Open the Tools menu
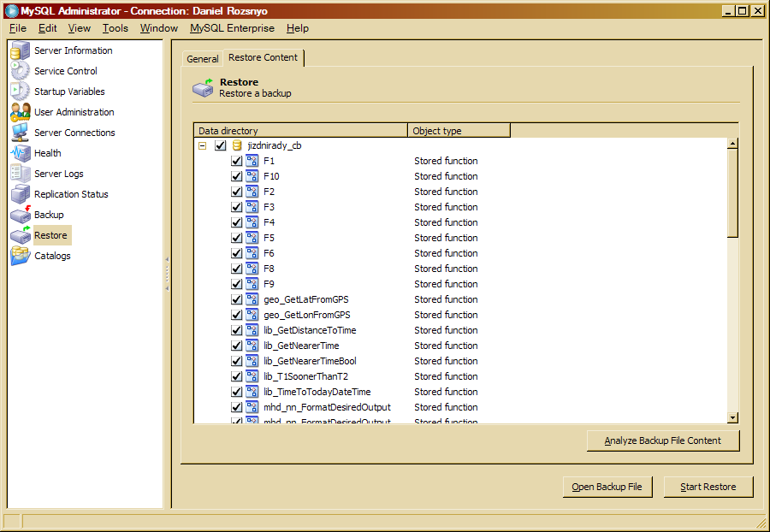This screenshot has width=770, height=532. point(115,28)
